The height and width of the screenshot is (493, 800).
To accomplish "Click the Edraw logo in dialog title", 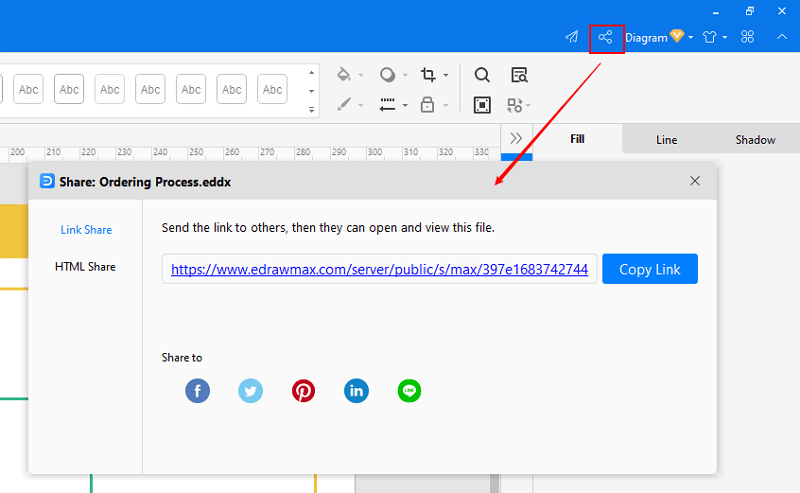I will pos(47,181).
